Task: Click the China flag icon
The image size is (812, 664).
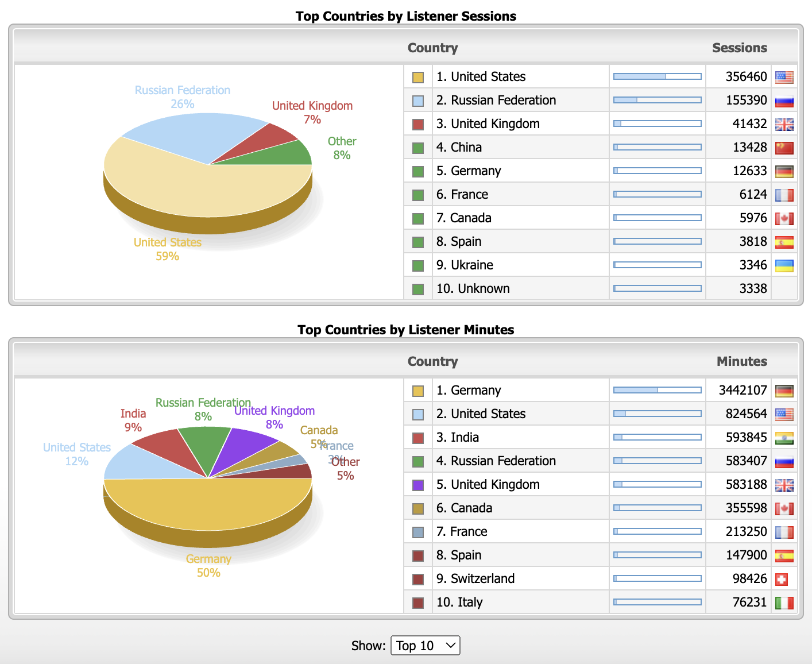Action: (x=784, y=148)
